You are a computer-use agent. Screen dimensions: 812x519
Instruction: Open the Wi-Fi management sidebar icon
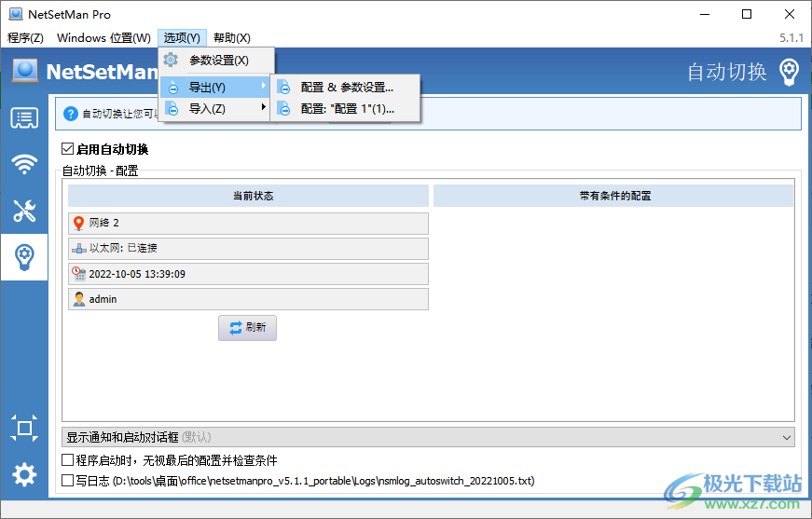point(24,164)
